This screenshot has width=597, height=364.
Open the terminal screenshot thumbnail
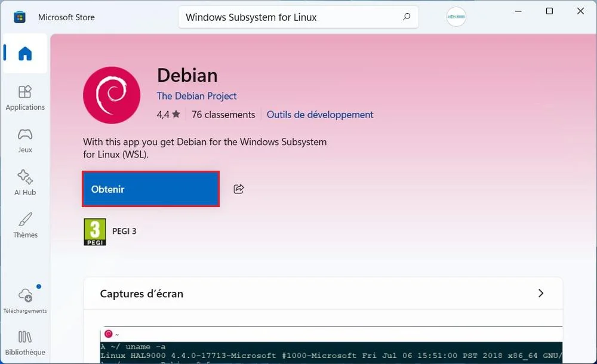click(x=331, y=344)
